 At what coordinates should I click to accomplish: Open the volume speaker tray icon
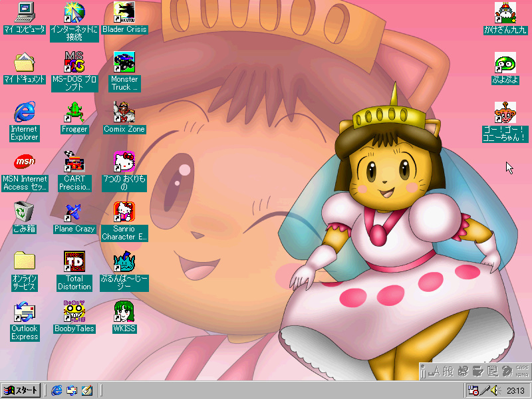click(x=495, y=390)
